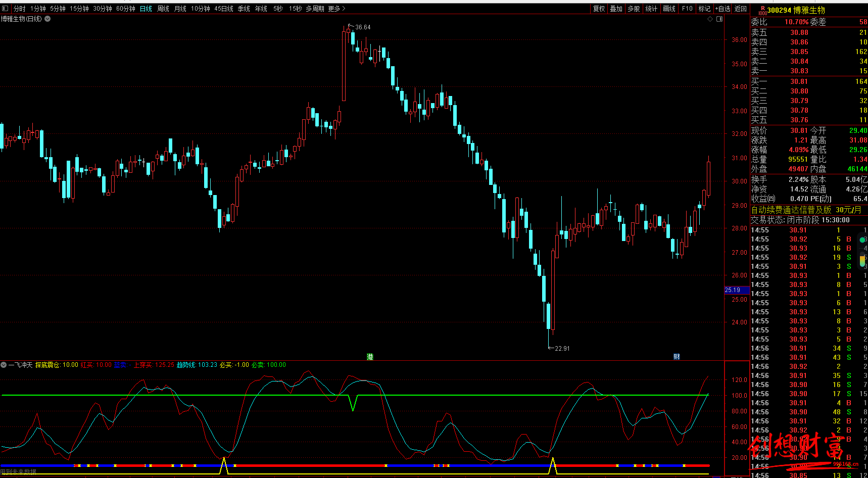This screenshot has height=478, width=868.
Task: Expand 更多 periods menu
Action: point(336,9)
